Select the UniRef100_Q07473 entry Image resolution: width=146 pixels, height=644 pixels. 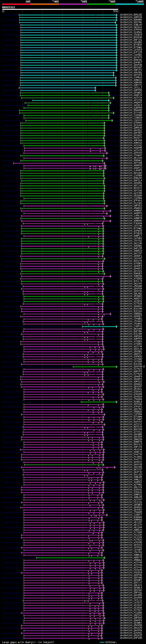(131, 58)
